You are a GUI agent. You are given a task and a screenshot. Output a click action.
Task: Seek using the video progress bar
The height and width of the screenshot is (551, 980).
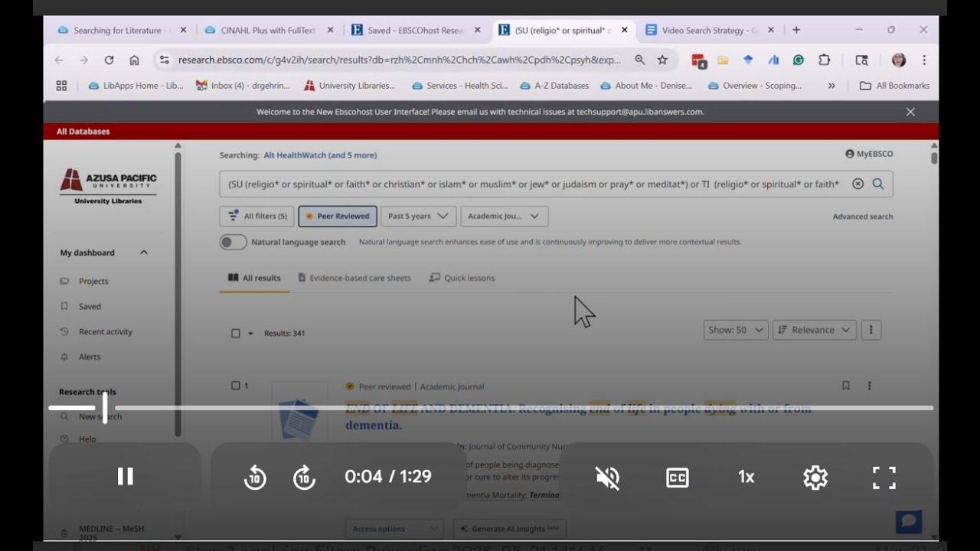pos(491,408)
